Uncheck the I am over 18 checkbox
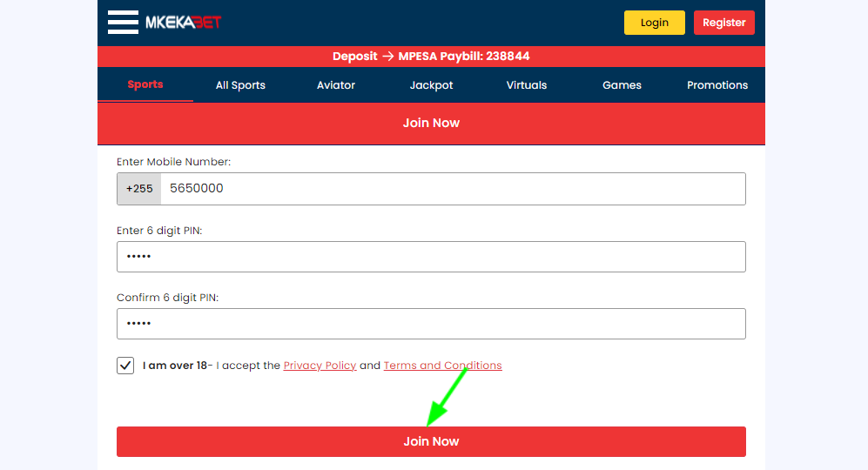The image size is (868, 470). coord(125,366)
